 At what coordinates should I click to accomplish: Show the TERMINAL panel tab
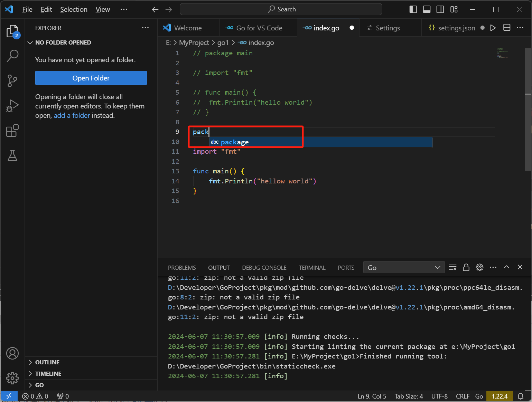(x=312, y=268)
